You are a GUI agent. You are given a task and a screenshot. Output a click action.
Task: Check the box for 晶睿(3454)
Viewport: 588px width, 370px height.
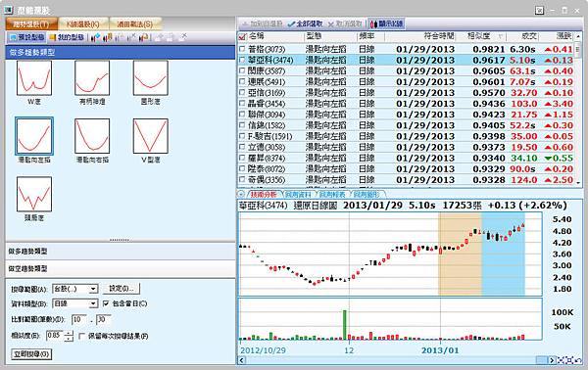[242, 104]
